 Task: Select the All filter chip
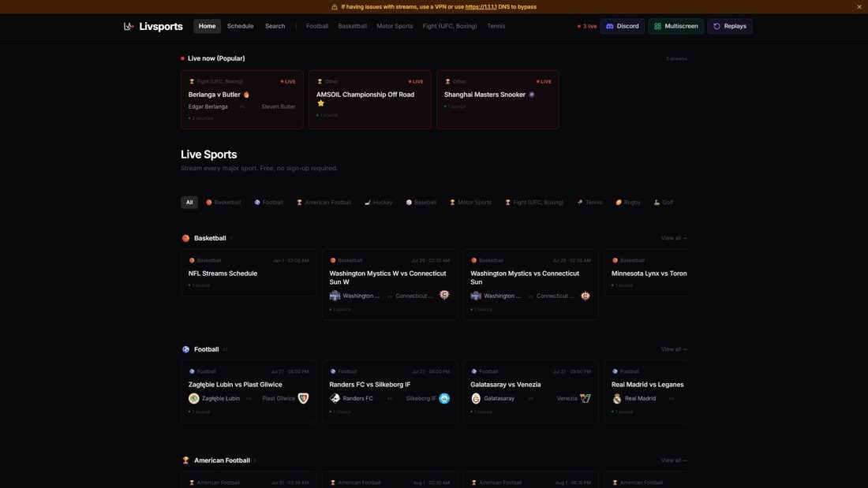click(x=189, y=203)
